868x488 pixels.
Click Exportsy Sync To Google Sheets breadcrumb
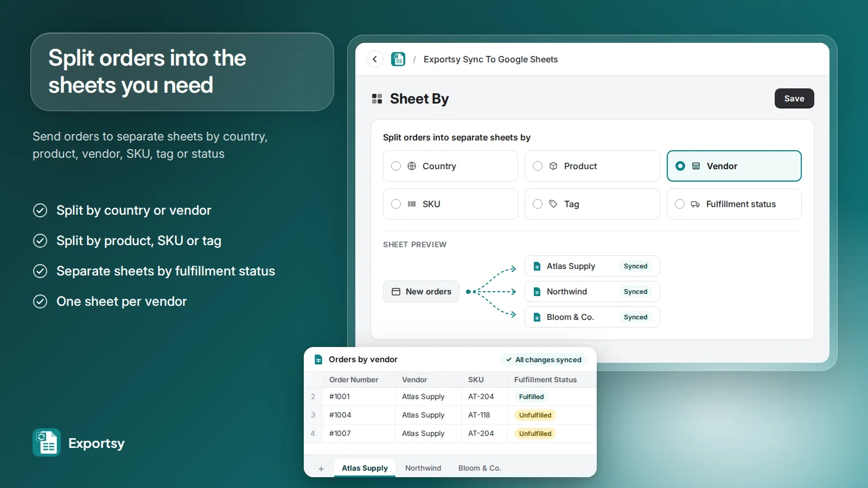point(490,59)
